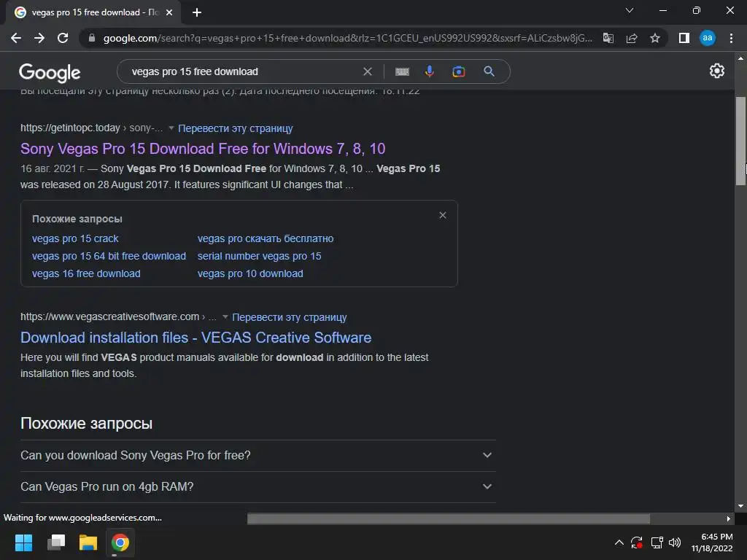Open Chrome three-dot menu
Image resolution: width=747 pixels, height=560 pixels.
pos(731,38)
